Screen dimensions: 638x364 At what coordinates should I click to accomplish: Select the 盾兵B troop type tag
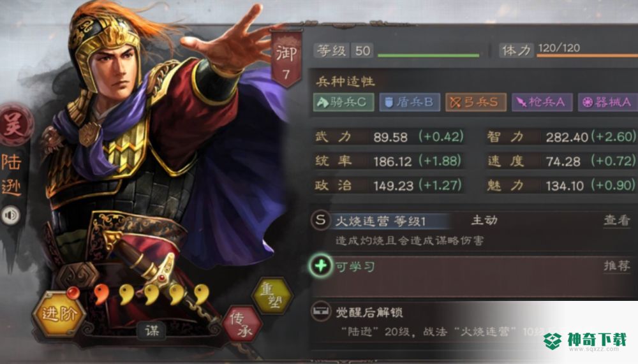point(410,101)
